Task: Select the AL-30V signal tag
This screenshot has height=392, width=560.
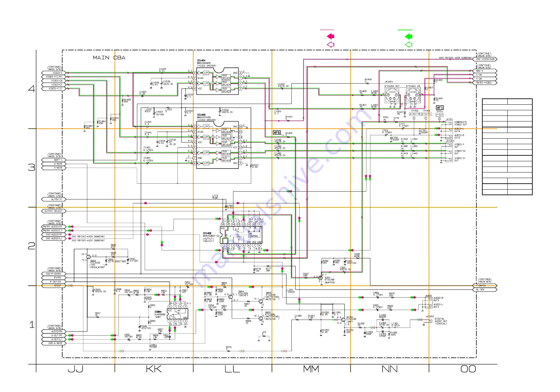Action: 486,290
